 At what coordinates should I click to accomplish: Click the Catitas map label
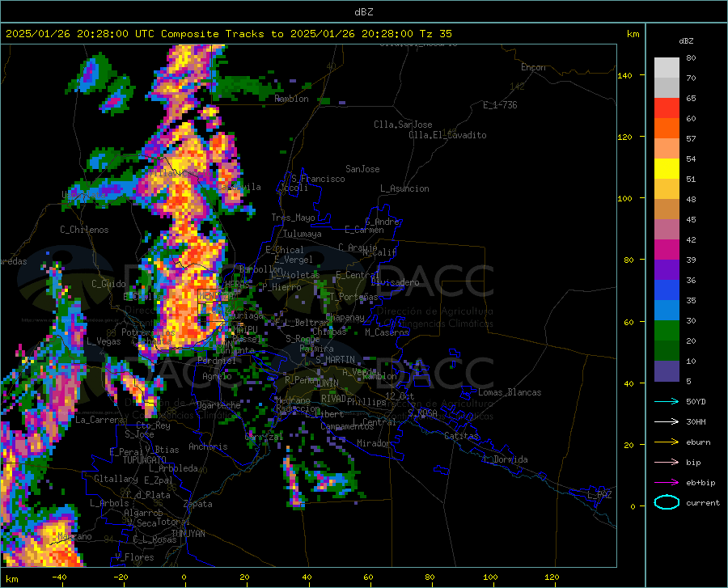[x=462, y=436]
